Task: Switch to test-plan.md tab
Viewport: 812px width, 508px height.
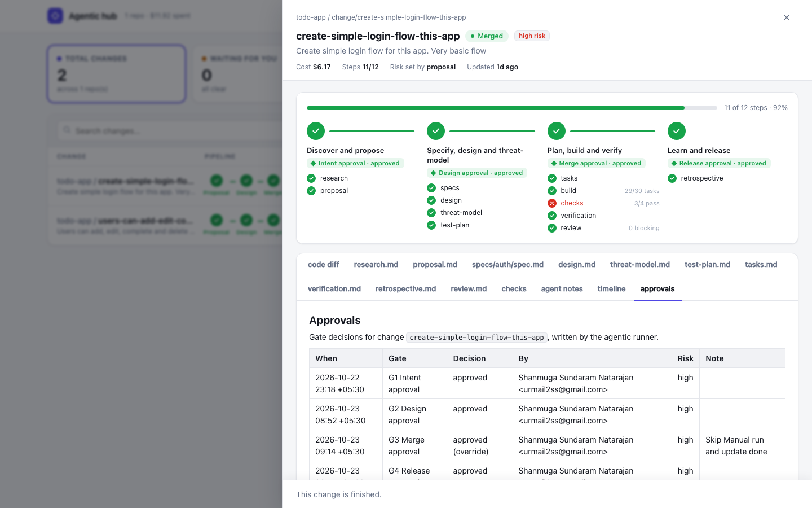Action: 707,264
